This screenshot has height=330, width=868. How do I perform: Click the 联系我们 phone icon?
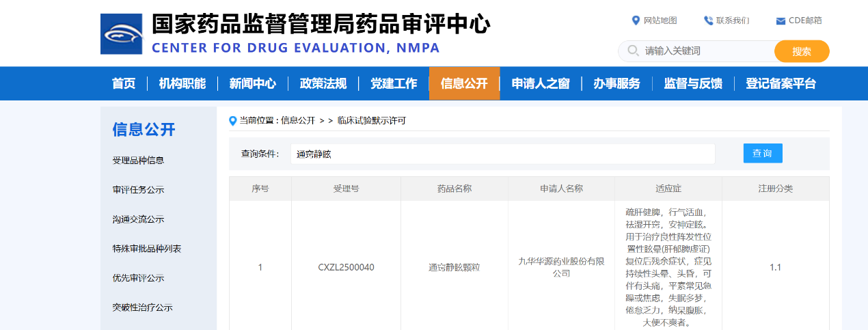pos(708,20)
